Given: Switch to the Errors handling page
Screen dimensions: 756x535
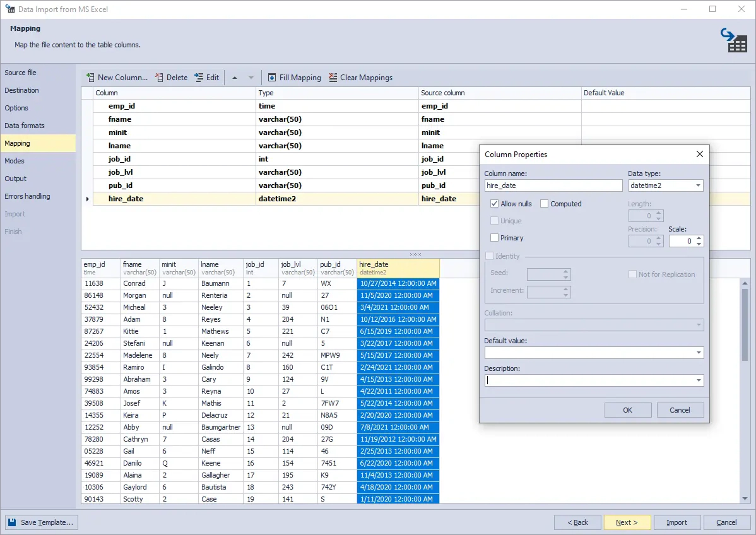Looking at the screenshot, I should [27, 196].
